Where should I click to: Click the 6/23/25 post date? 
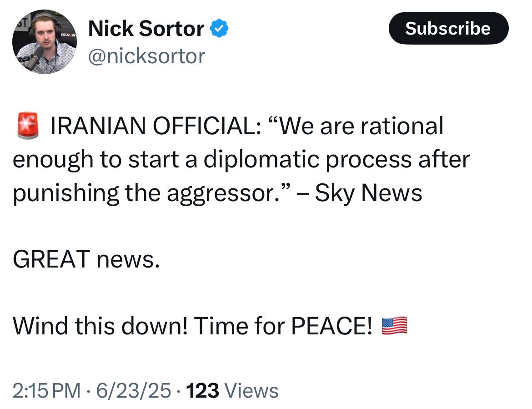[133, 390]
